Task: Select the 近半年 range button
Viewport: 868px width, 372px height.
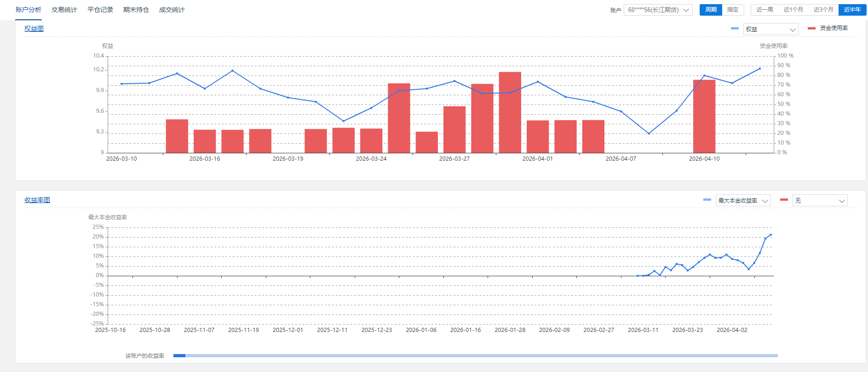Action: click(852, 10)
